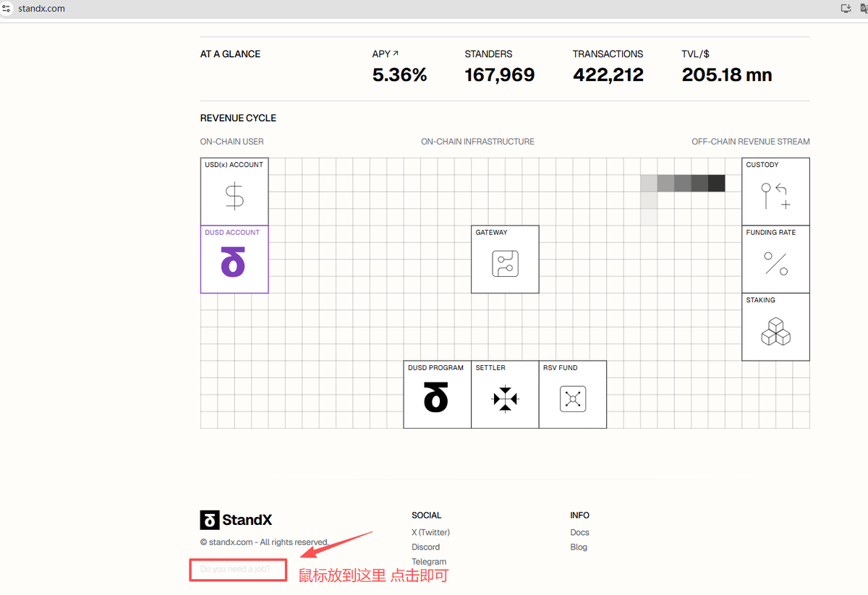Open the X (Twitter) social link
The width and height of the screenshot is (868, 595).
430,532
